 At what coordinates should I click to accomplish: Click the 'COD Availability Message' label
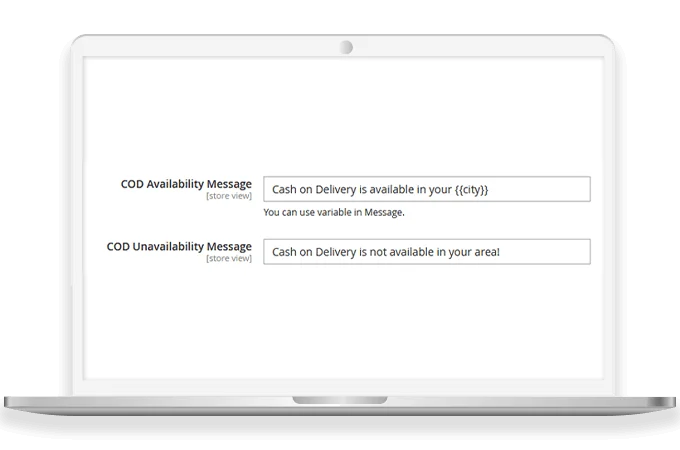point(186,184)
